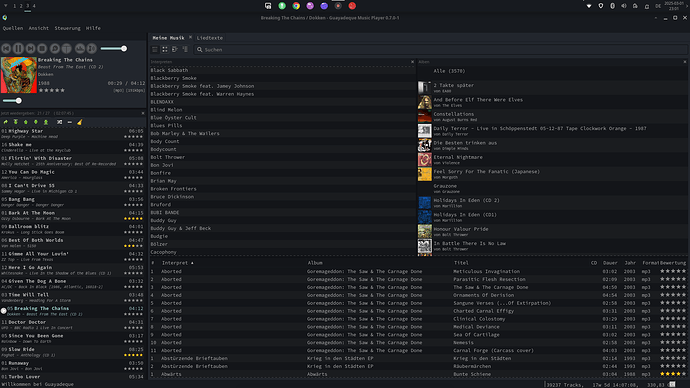This screenshot has width=690, height=388.
Task: Stop playback with the square button
Action: (x=42, y=48)
